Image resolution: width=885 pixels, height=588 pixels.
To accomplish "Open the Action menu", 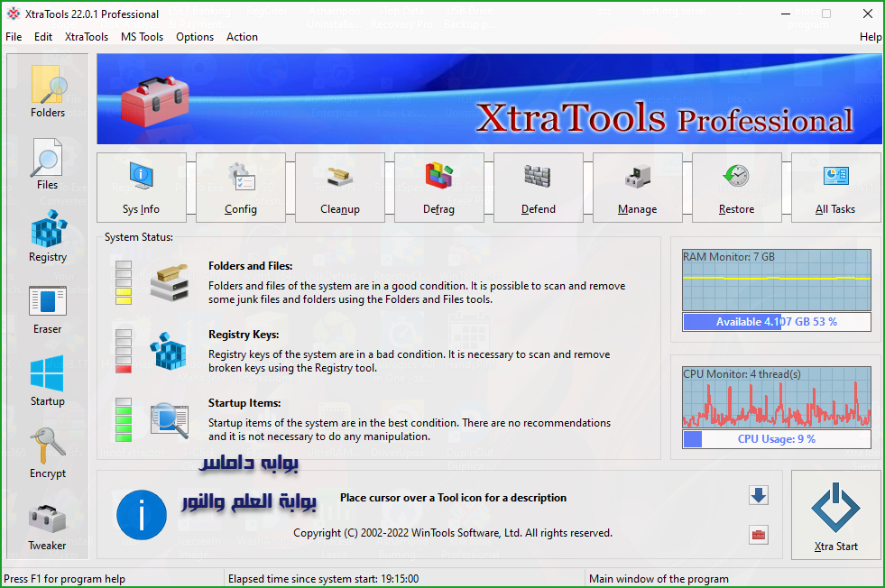I will click(242, 37).
